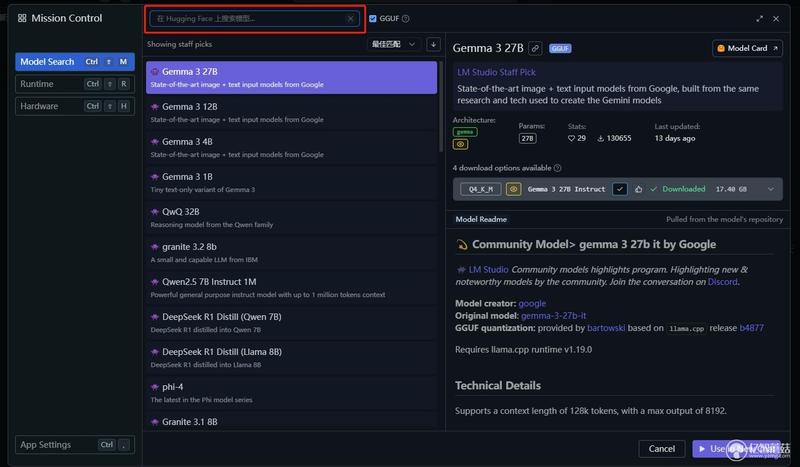Open the b4877 release link

[x=752, y=328]
